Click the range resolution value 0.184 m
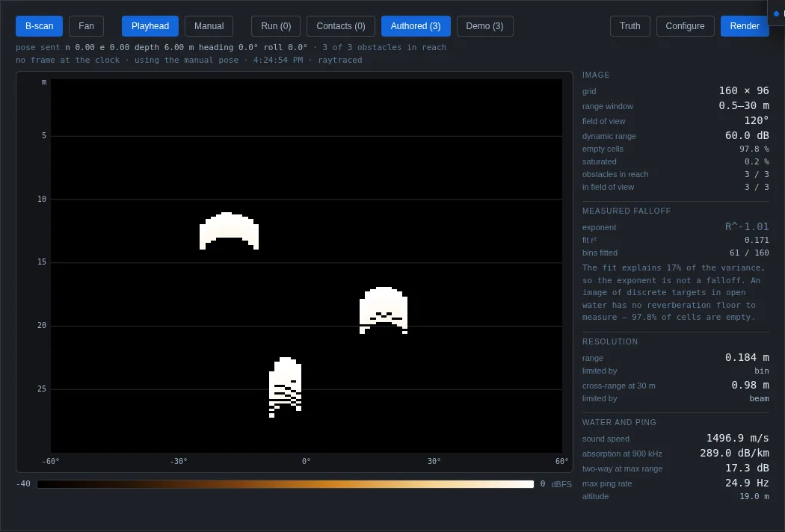The width and height of the screenshot is (785, 532). 746,357
